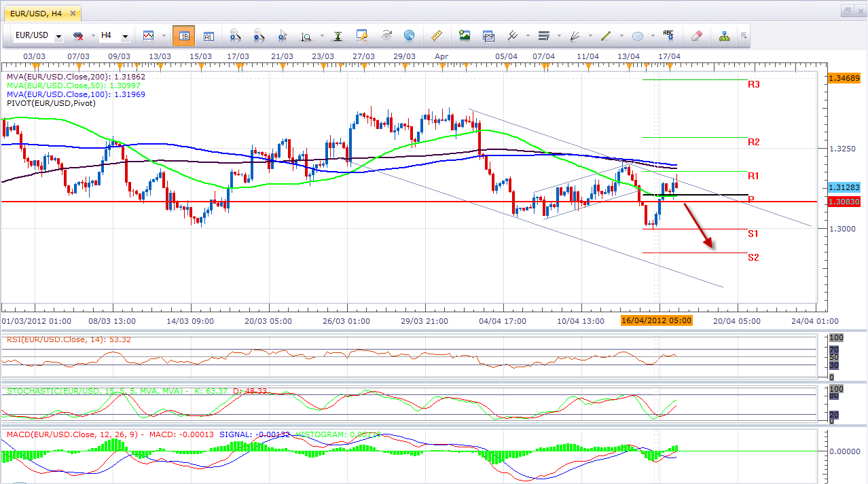Click the R3 pivot level label
This screenshot has width=868, height=484.
(753, 85)
